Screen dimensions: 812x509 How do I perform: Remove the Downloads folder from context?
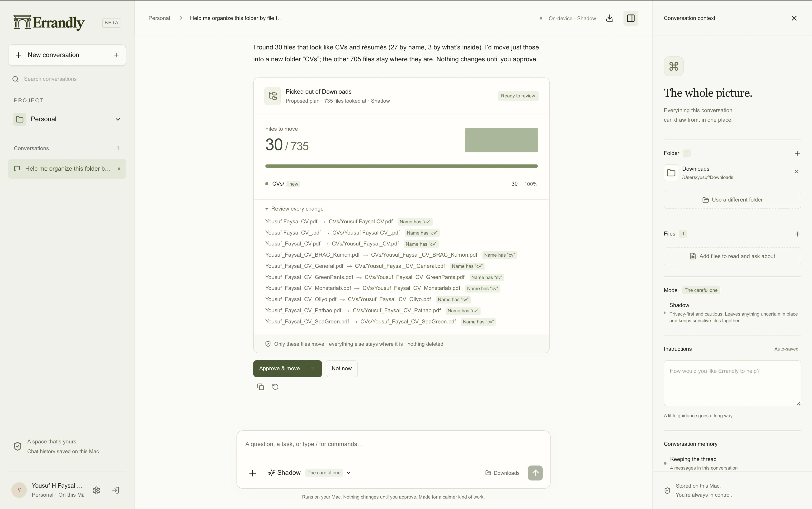796,172
